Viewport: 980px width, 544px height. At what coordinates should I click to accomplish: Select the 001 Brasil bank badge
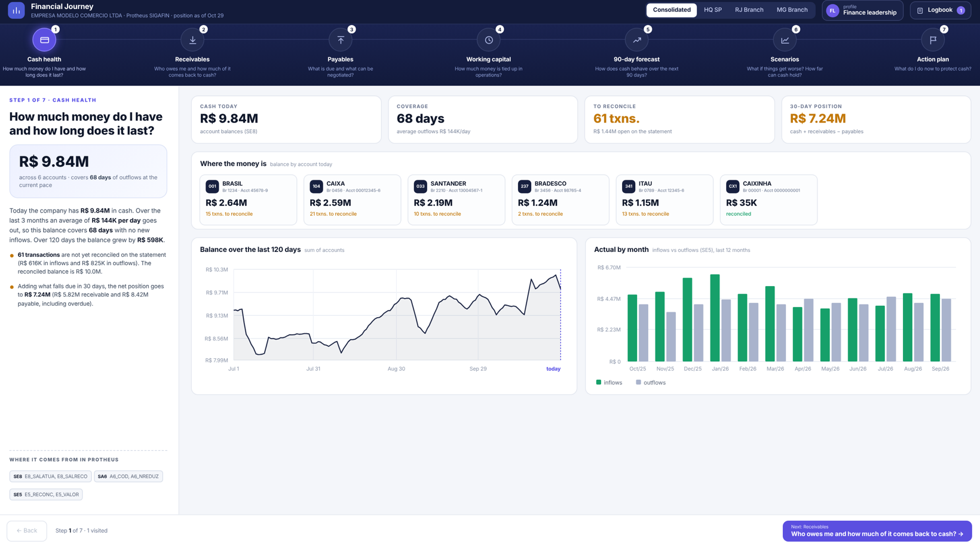click(212, 186)
